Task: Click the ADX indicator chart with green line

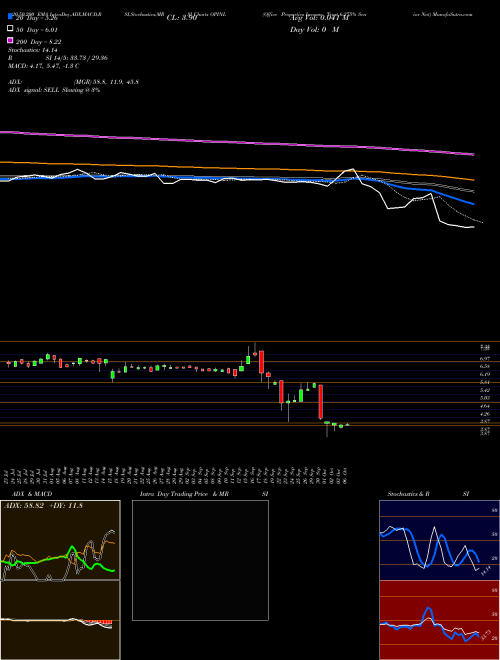Action: coord(60,540)
